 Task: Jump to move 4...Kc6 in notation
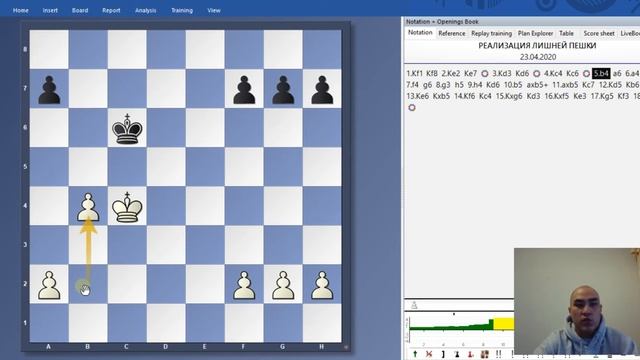point(572,73)
